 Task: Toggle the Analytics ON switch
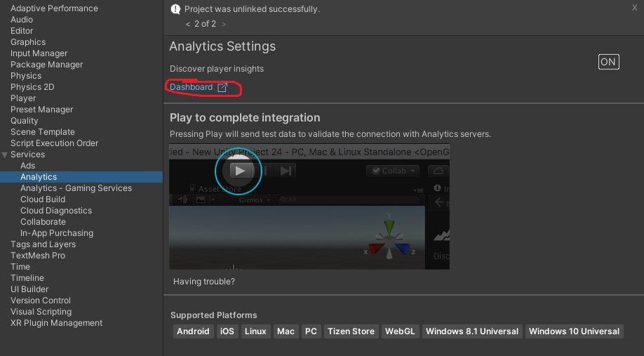(608, 62)
